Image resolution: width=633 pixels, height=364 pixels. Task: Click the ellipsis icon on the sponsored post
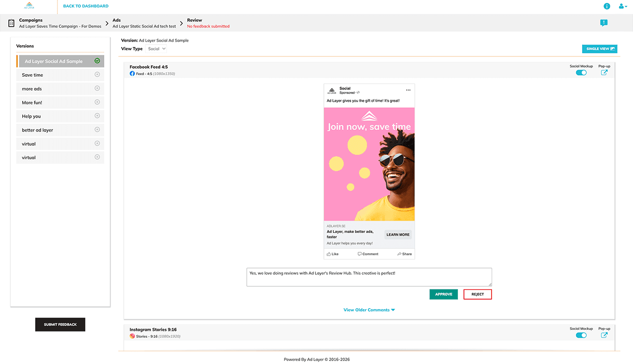408,90
